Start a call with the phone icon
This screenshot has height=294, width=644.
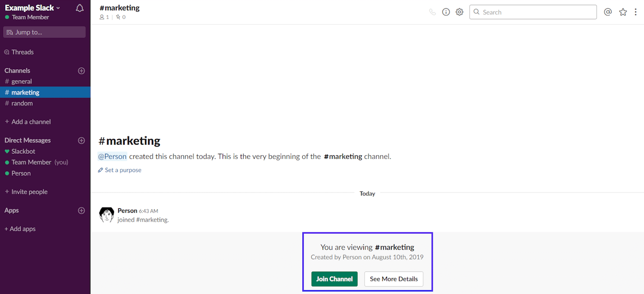pyautogui.click(x=432, y=12)
